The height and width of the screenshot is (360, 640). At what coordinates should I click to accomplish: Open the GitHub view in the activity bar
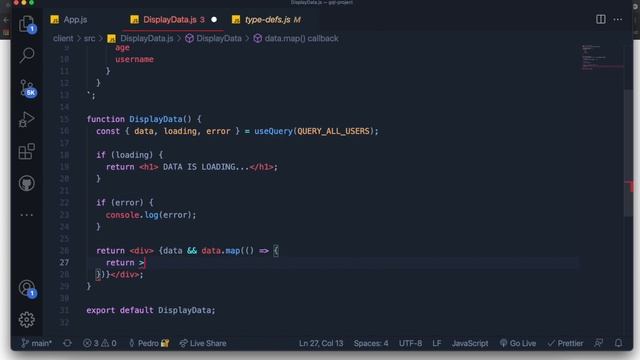click(x=27, y=183)
